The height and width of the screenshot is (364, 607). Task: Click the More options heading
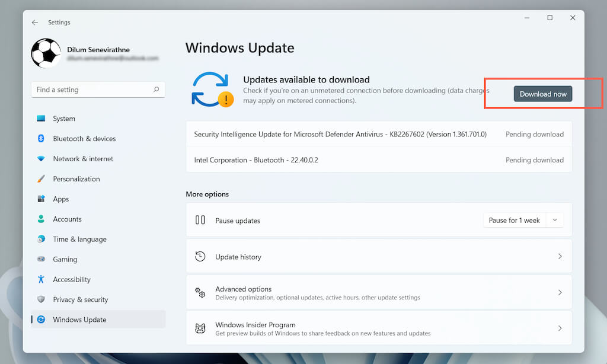pyautogui.click(x=207, y=194)
